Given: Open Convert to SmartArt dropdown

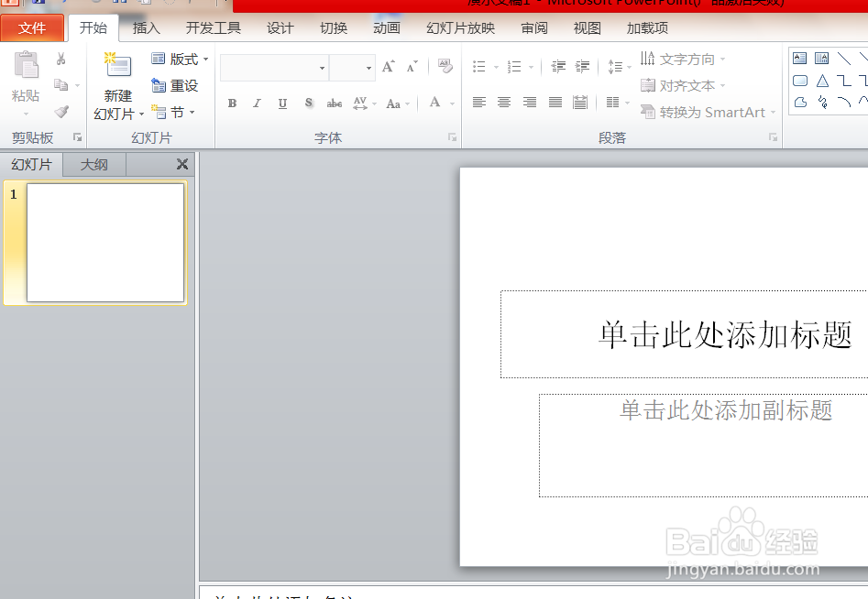Looking at the screenshot, I should click(708, 113).
